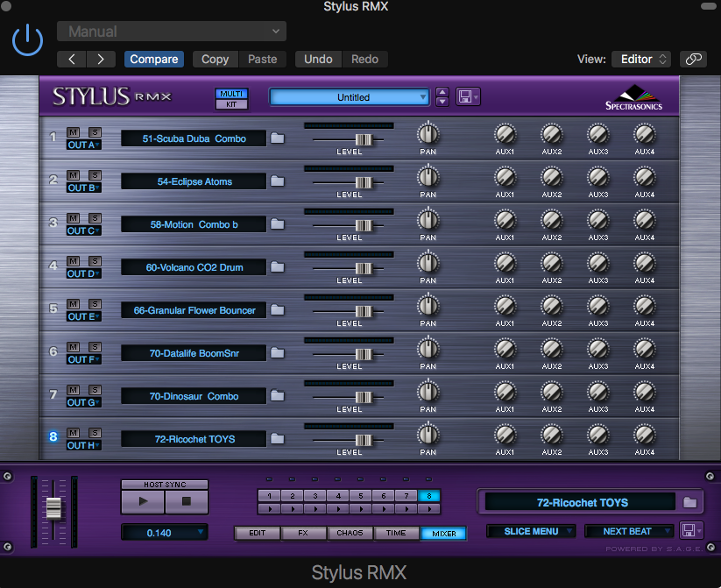Screen dimensions: 721x588
Task: Click the LEVEL slider for part 1
Action: (x=364, y=139)
